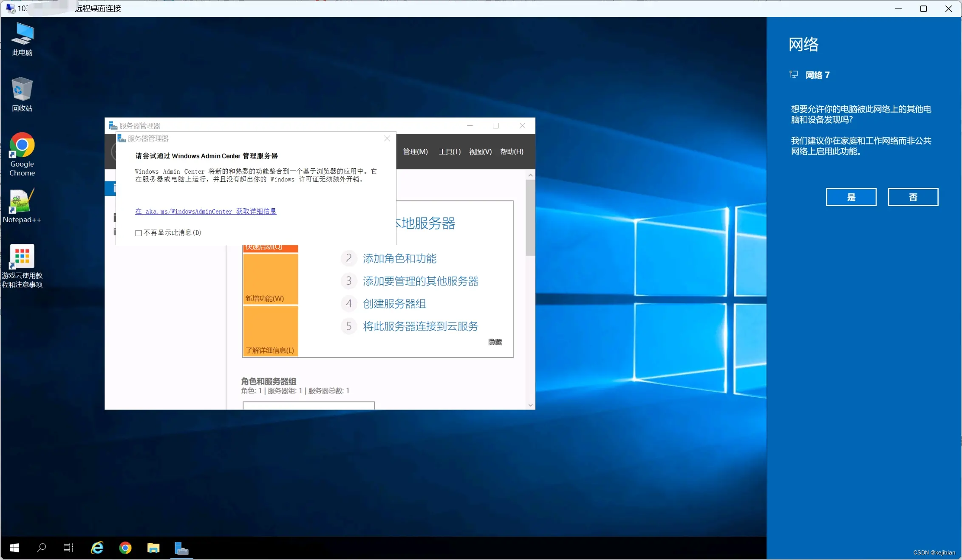Click the scroll-up arrow in Server Manager

pos(530,175)
